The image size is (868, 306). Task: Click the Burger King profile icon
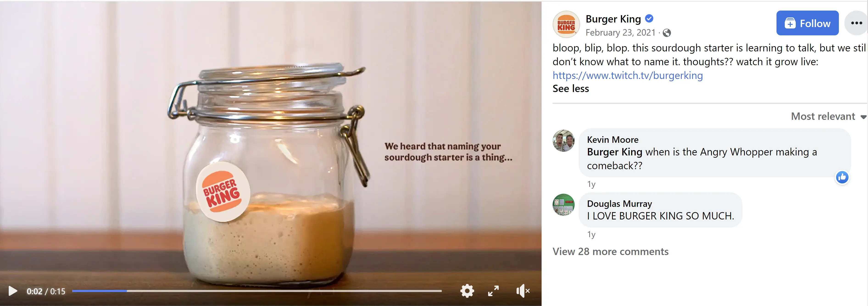[566, 23]
